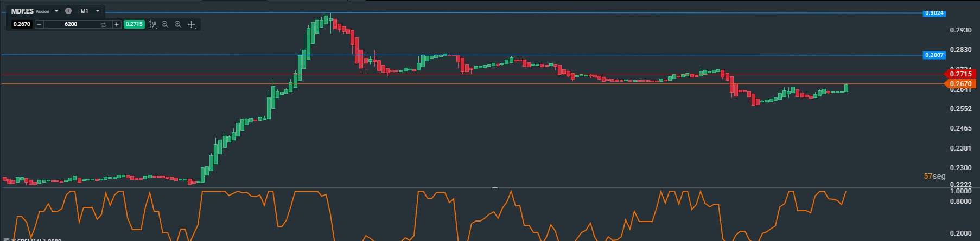Select the 0.3024 blue level label
980x241 pixels.
(x=934, y=13)
